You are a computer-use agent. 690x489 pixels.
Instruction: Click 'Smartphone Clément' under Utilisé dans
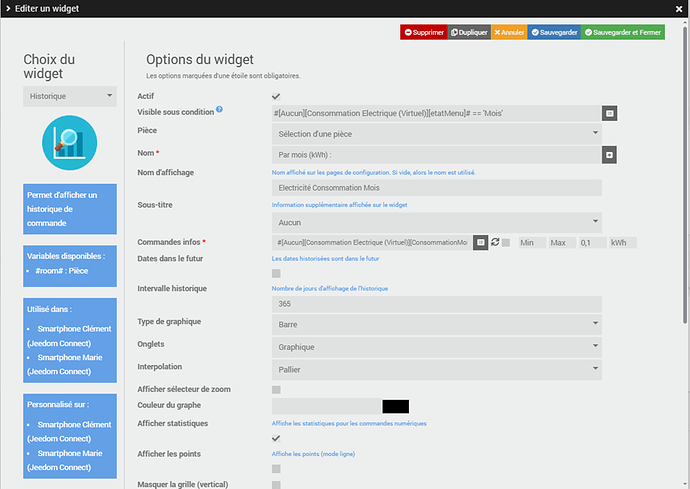tap(74, 329)
